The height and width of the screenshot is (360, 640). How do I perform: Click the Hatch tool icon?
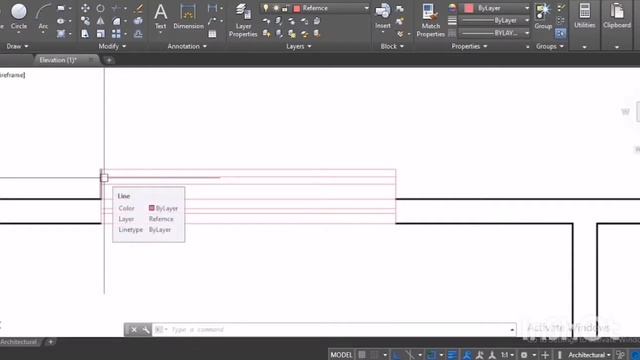61,33
